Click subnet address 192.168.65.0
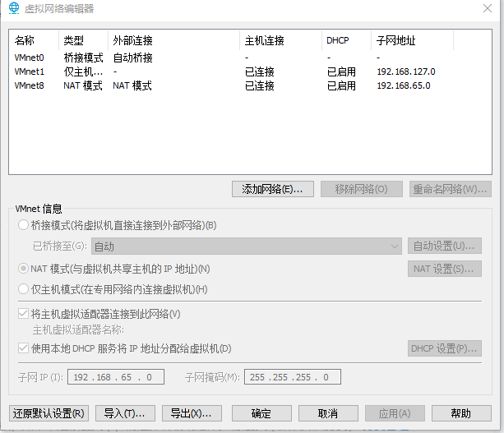The height and width of the screenshot is (433, 504). point(404,85)
